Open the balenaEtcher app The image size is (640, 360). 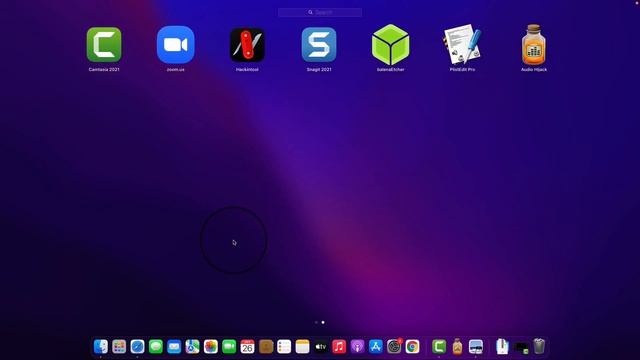[x=391, y=45]
